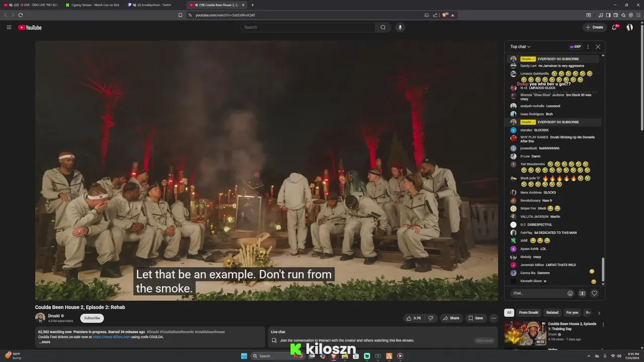The width and height of the screenshot is (644, 362).
Task: Open chat options three-dot menu
Action: [588, 47]
